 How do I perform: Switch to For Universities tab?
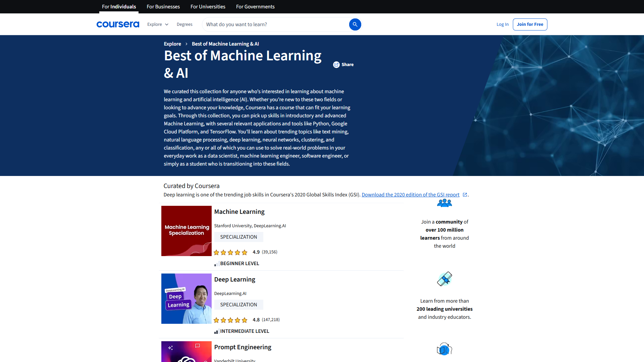[x=208, y=7]
